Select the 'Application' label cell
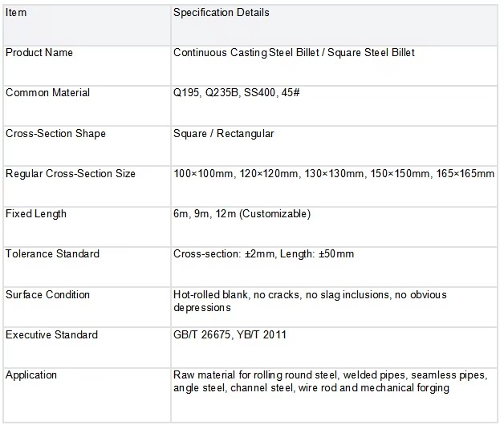 (x=87, y=395)
